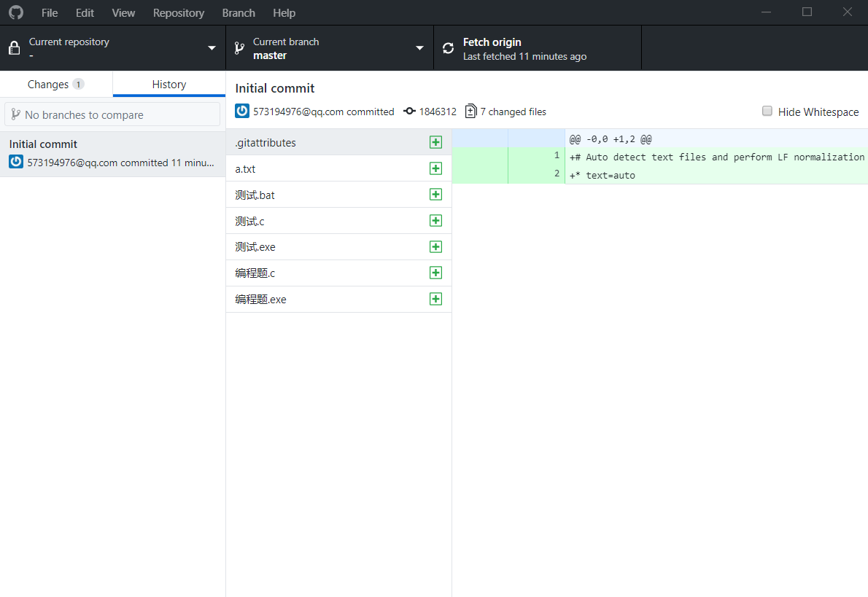Viewport: 868px width, 597px height.
Task: Click the branch icon beside master
Action: (x=239, y=48)
